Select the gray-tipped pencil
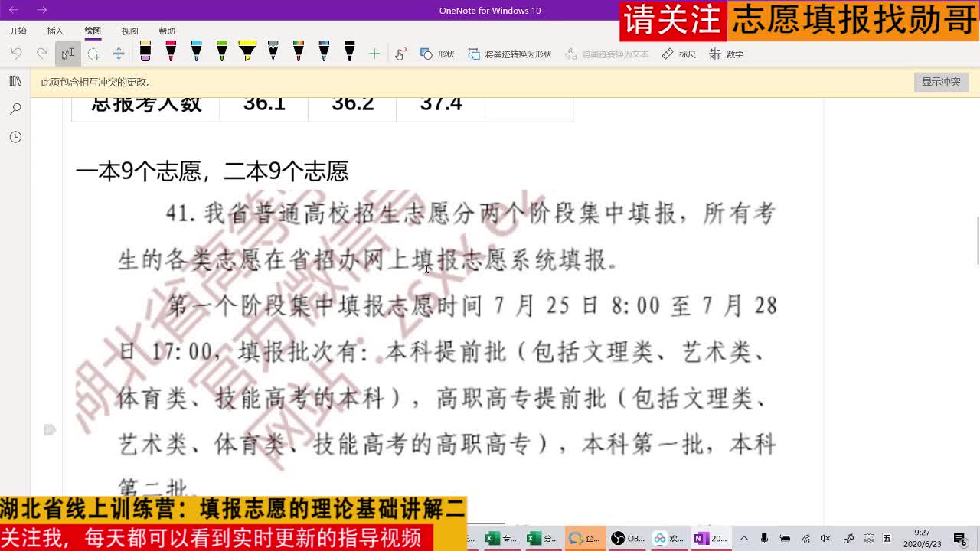 click(x=273, y=52)
